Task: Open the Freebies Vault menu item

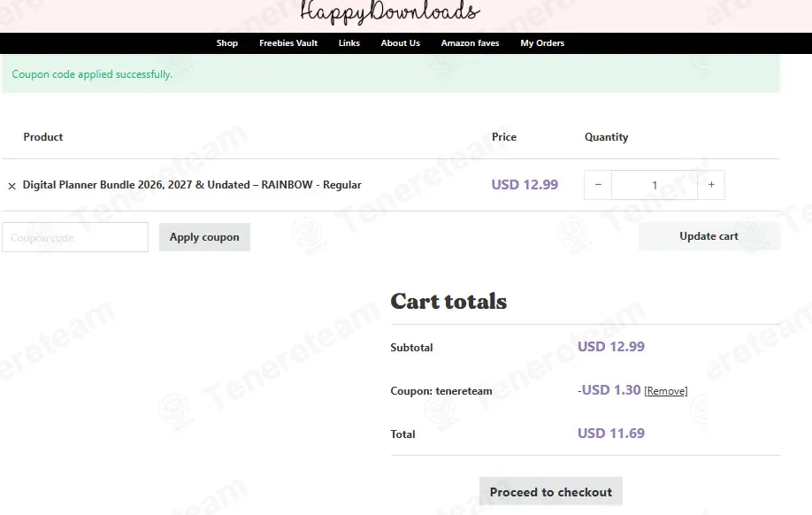Action: click(288, 43)
